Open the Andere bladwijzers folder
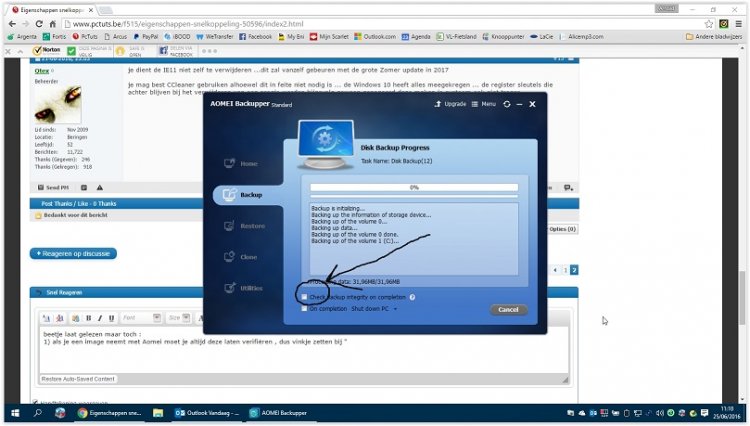 coord(714,36)
